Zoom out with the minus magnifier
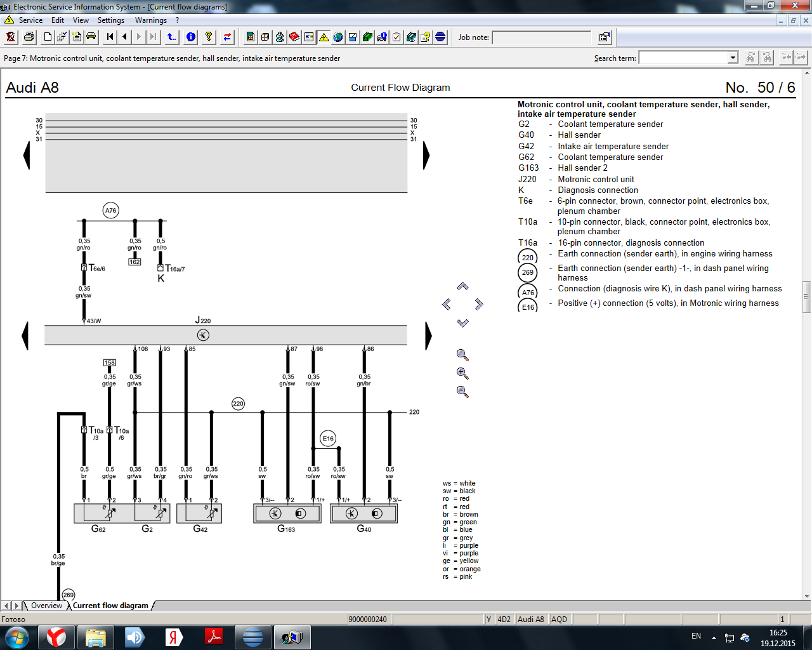 coord(462,392)
